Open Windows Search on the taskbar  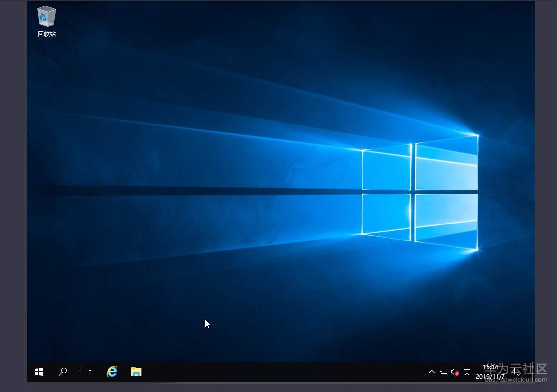63,371
